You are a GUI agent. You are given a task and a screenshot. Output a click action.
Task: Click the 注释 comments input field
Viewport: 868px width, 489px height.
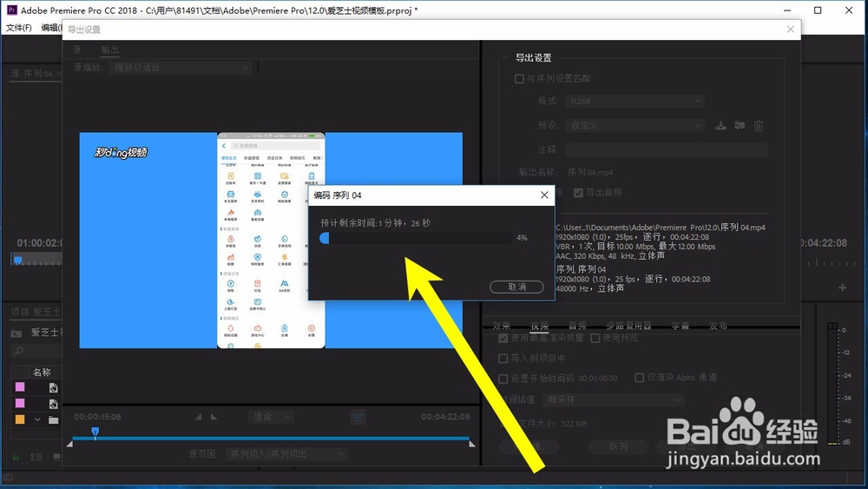pos(667,149)
